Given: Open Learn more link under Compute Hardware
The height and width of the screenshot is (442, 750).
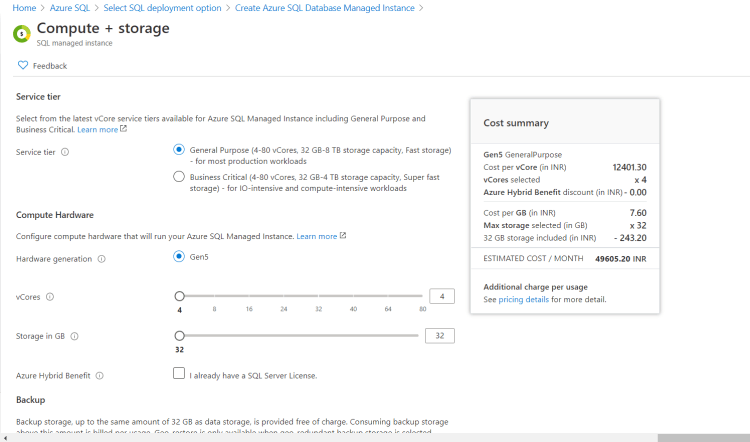Looking at the screenshot, I should [x=317, y=236].
